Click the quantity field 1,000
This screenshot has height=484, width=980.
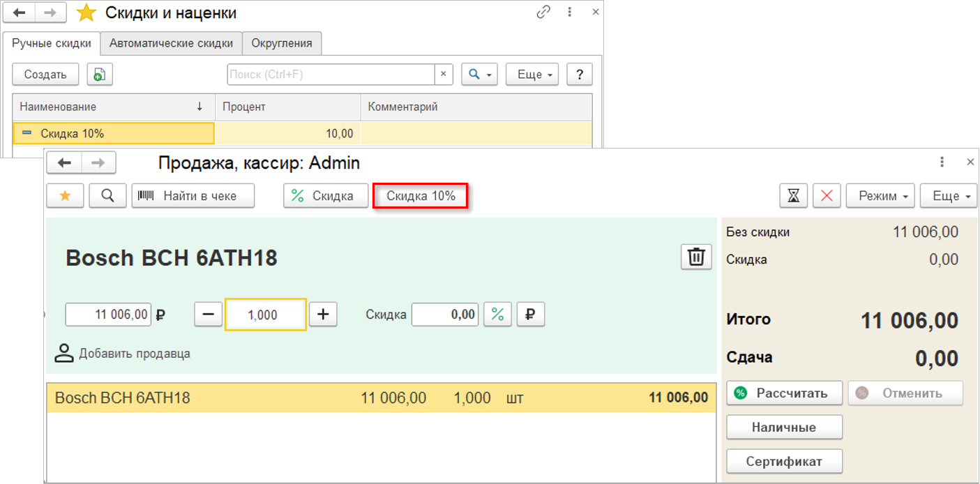pyautogui.click(x=266, y=315)
